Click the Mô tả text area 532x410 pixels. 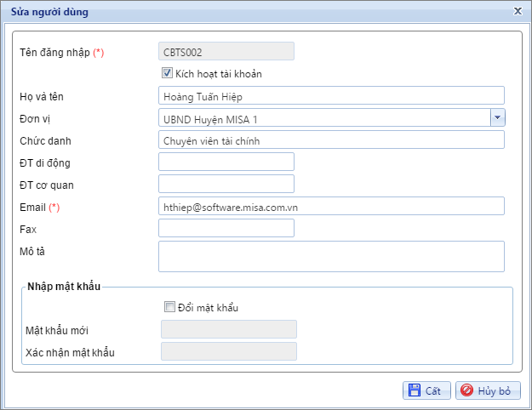(331, 256)
